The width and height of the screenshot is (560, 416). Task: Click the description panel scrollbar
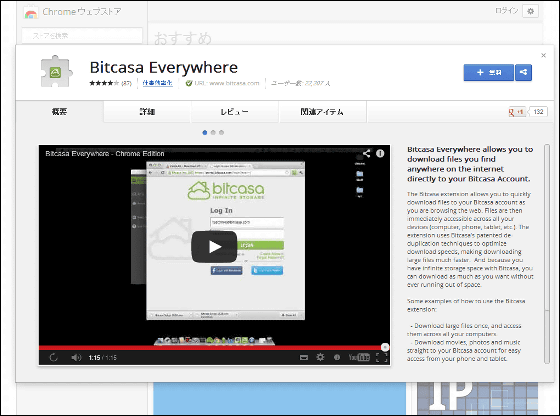[547, 254]
